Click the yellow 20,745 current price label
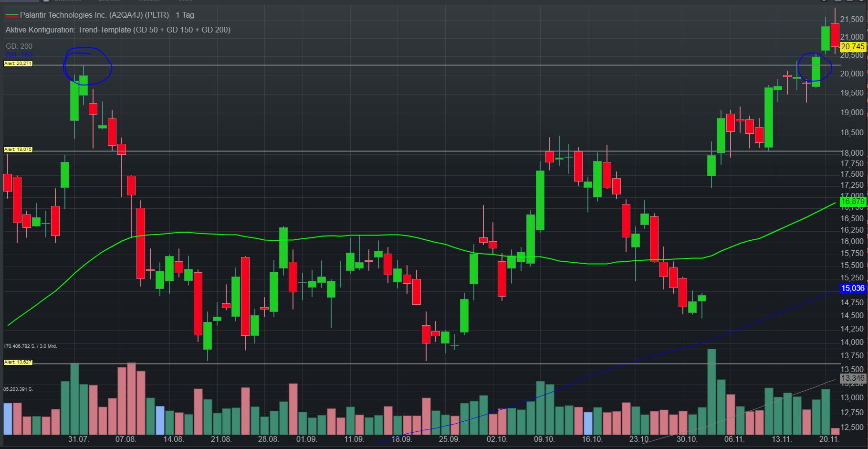 point(852,46)
